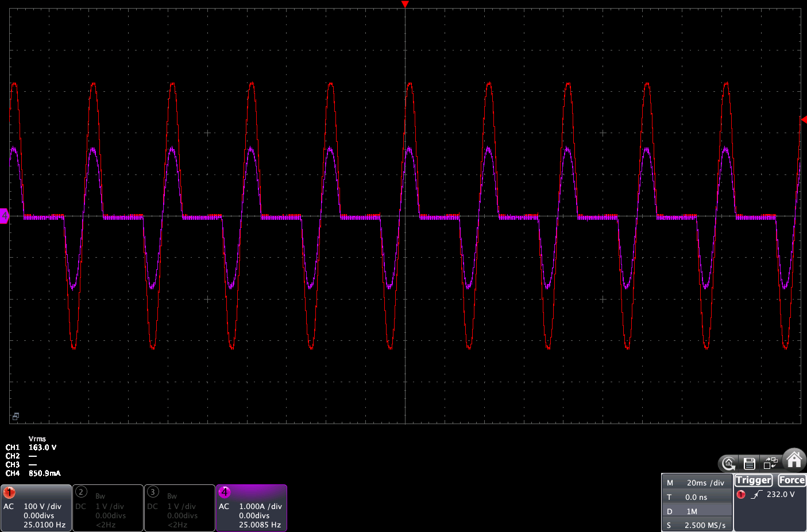Click the red trigger level marker on right edge

(804, 120)
